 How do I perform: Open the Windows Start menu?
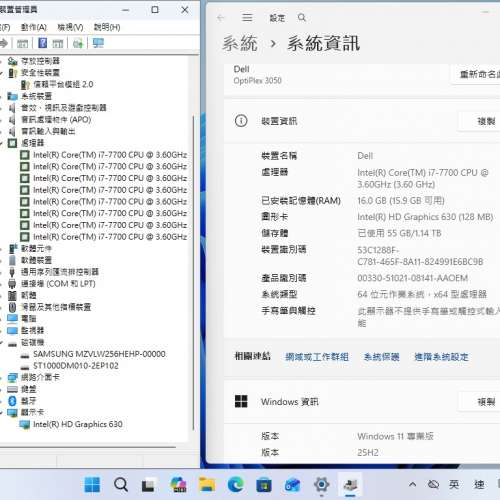click(92, 485)
